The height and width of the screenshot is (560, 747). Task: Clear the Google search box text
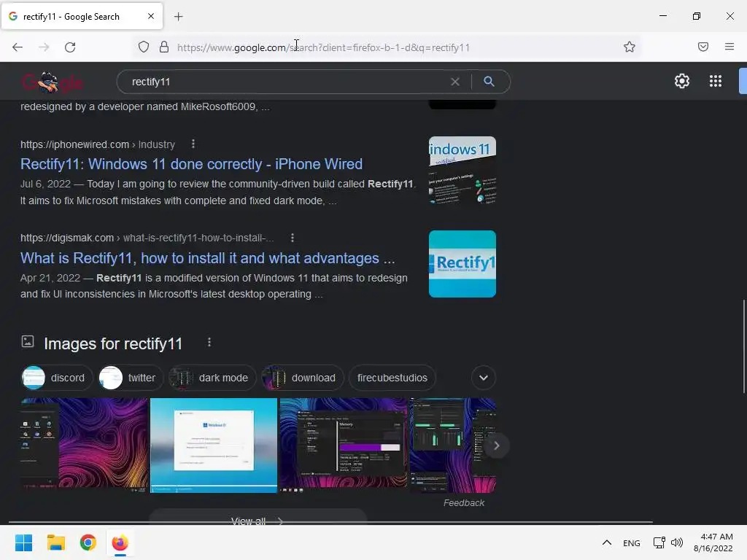coord(455,82)
